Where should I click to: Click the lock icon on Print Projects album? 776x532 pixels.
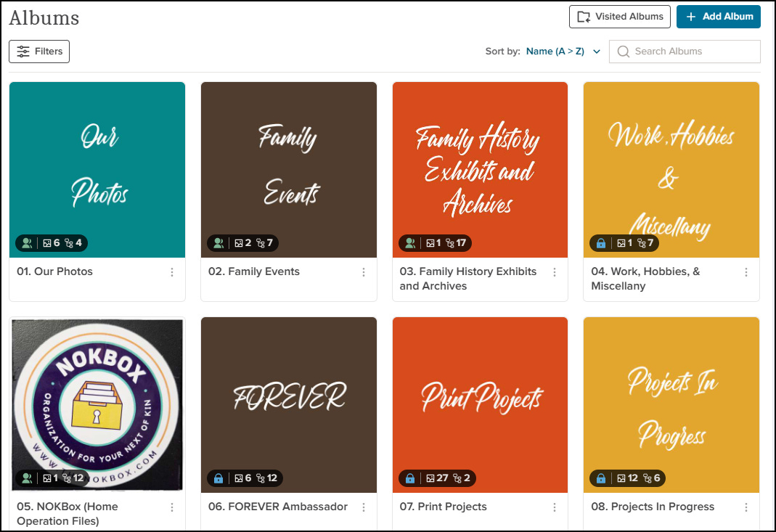(409, 478)
